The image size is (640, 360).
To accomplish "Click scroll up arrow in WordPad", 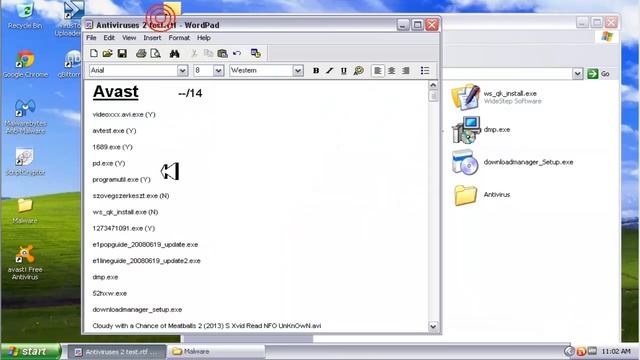I will click(433, 85).
